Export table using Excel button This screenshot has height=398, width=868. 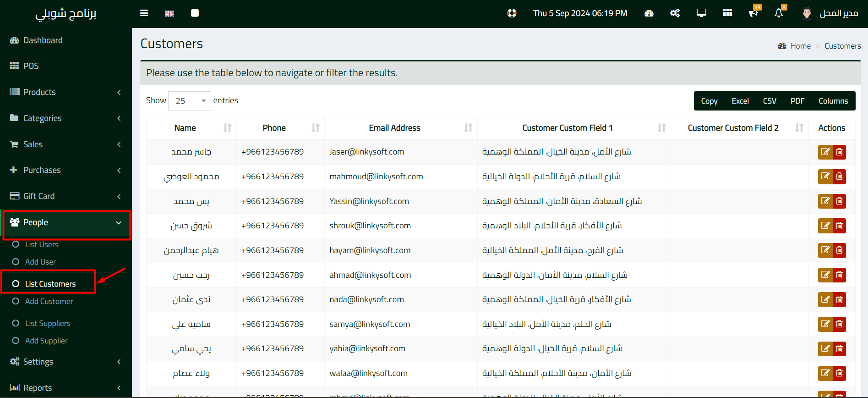click(x=740, y=101)
